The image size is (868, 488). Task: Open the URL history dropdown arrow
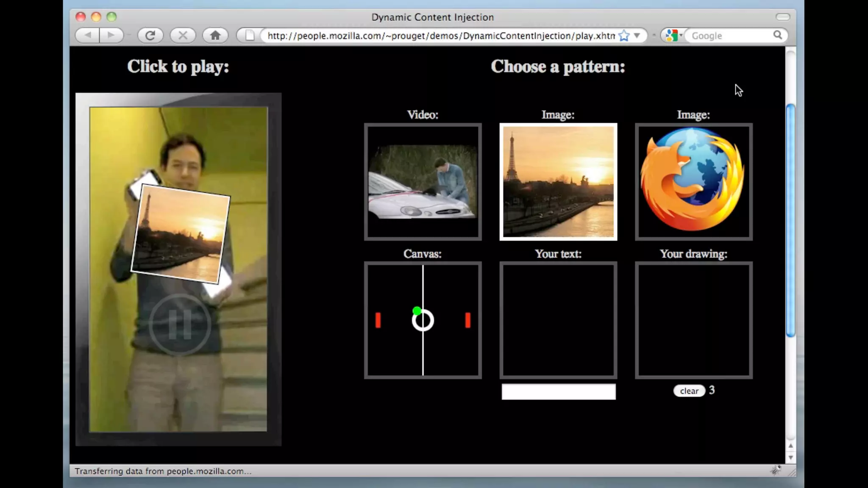pyautogui.click(x=637, y=36)
